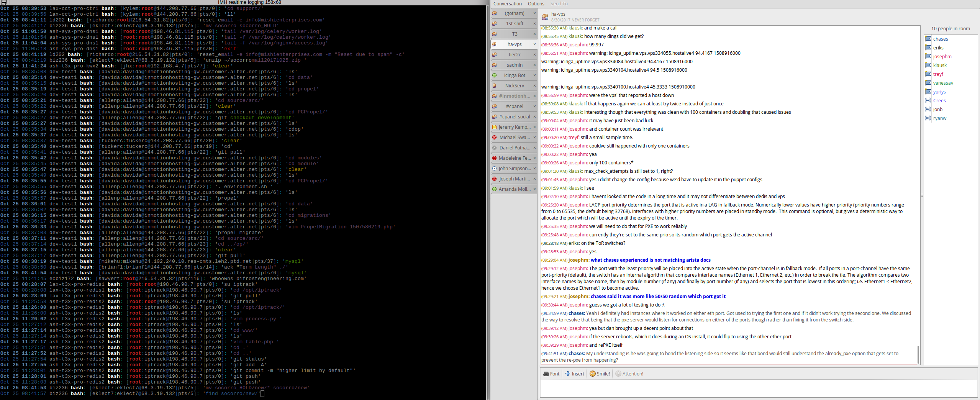This screenshot has height=400, width=980.
Task: Click the chat history vertical scrollbar
Action: pyautogui.click(x=918, y=354)
